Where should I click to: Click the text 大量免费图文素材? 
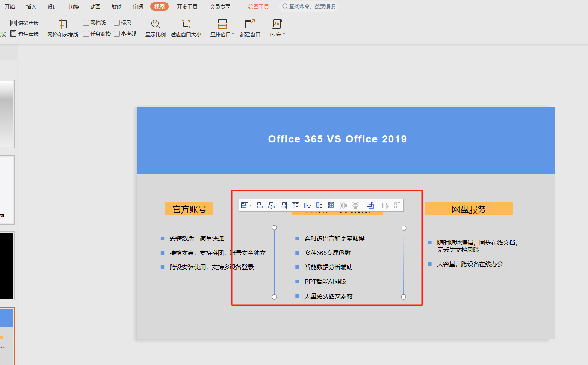coord(328,296)
